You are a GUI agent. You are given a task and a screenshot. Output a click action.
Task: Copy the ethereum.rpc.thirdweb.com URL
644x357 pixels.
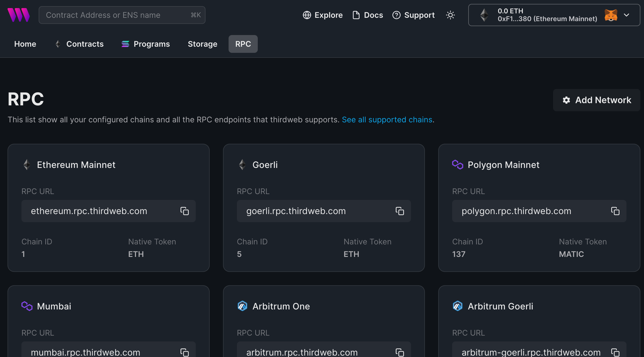184,211
